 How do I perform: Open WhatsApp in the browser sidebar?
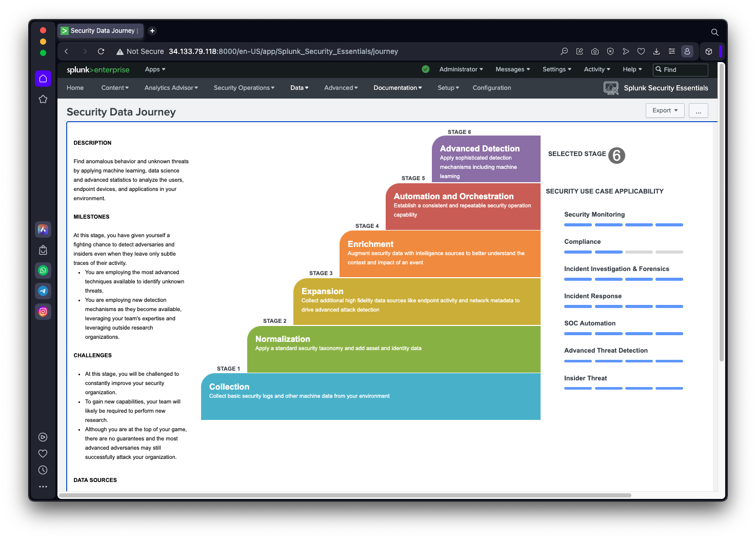(x=43, y=271)
